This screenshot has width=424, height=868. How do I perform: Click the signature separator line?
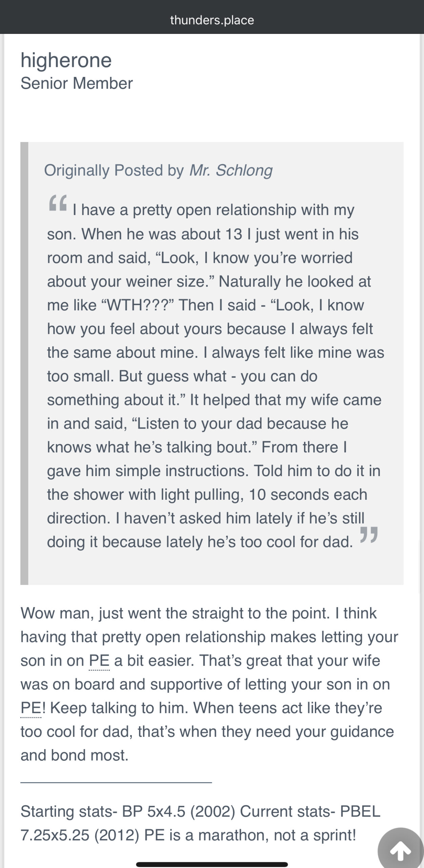[x=116, y=783]
